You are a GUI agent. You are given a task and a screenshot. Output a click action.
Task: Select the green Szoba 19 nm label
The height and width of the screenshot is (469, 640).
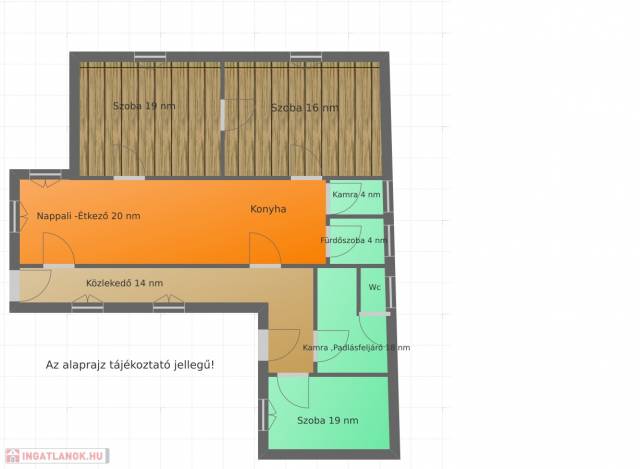point(327,420)
